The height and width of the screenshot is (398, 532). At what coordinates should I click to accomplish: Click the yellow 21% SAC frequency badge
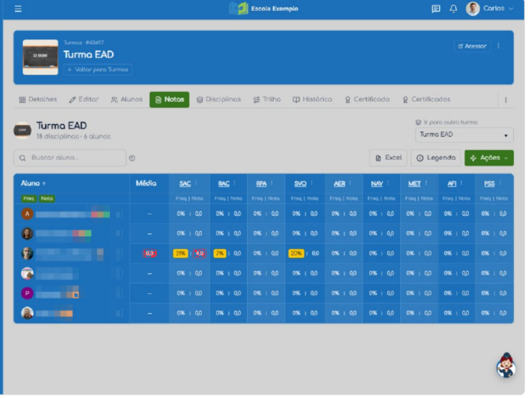tap(180, 254)
